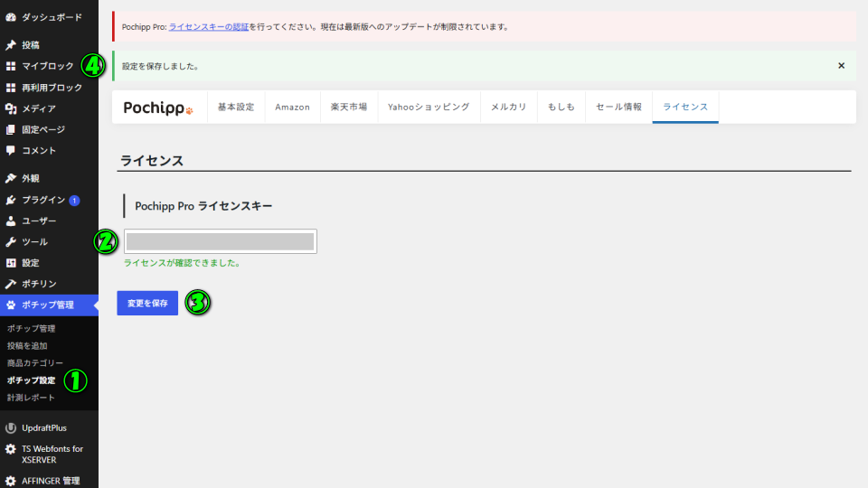The image size is (868, 488).
Task: Click the Media icon in sidebar
Action: (11, 108)
